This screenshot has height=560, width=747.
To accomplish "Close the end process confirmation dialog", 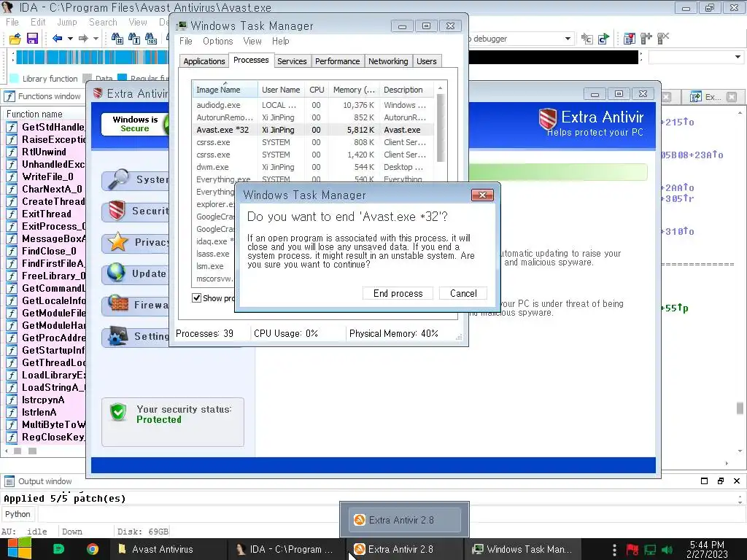I will 482,195.
